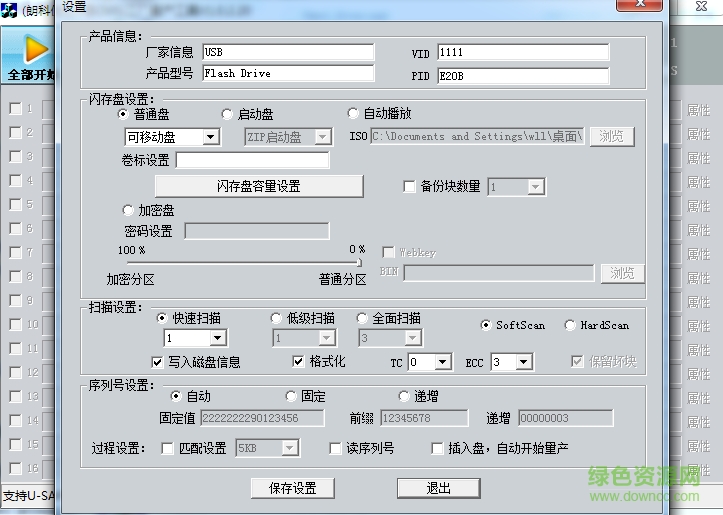The height and width of the screenshot is (515, 723).
Task: Check port 5 checkbox in main window
Action: point(15,204)
